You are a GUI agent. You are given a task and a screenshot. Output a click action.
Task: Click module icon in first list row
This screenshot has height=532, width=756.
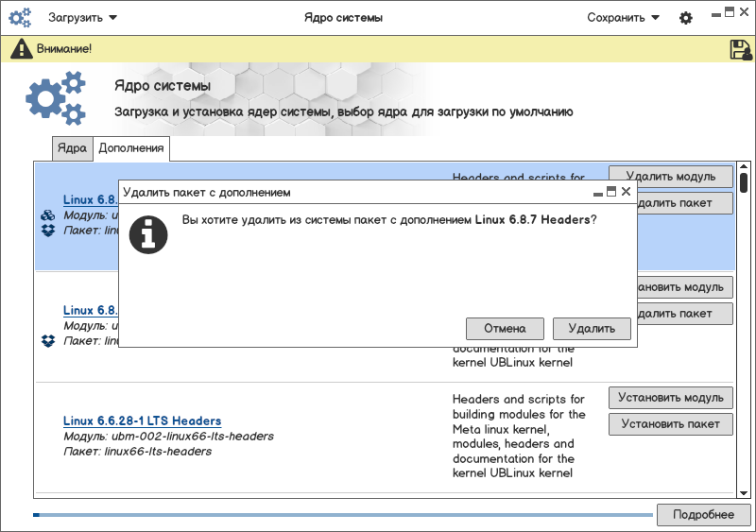(48, 215)
